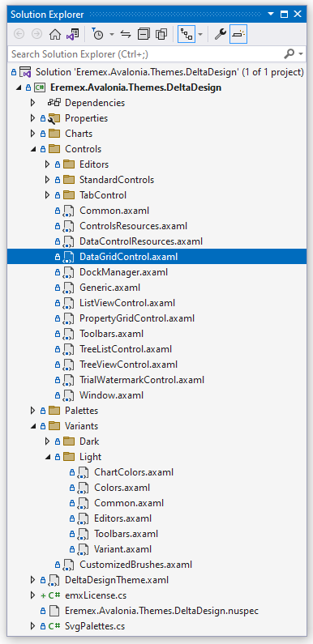Click the search magnifier icon

tap(289, 53)
